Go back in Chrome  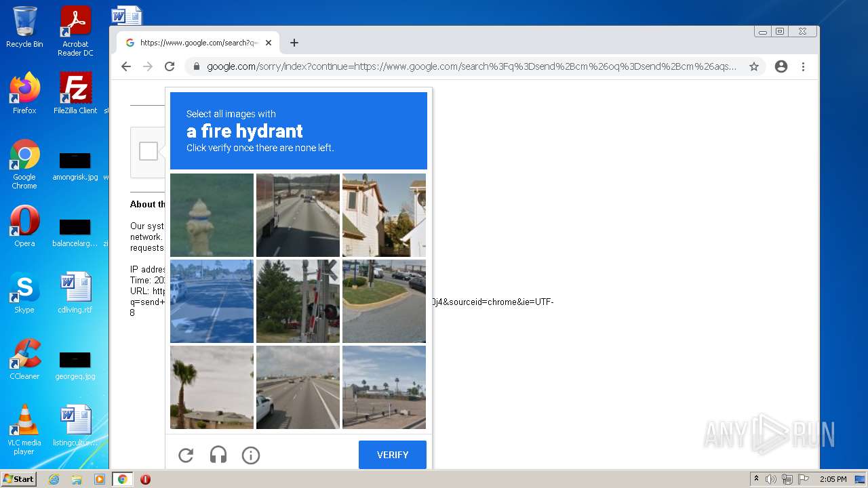point(126,66)
